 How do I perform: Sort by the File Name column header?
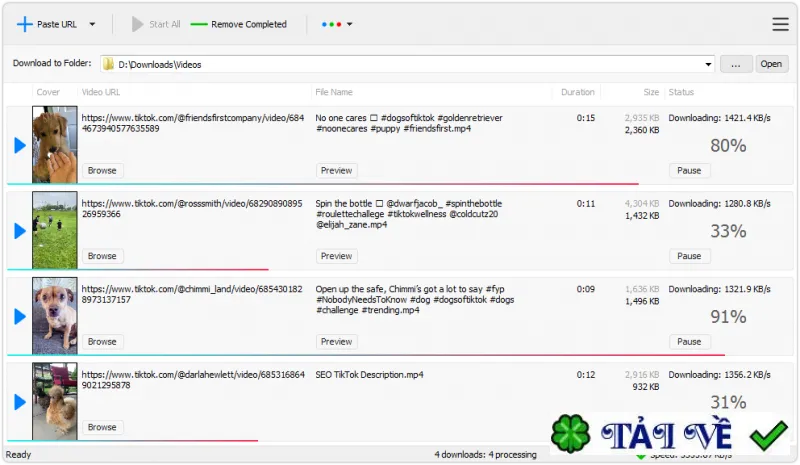pyautogui.click(x=334, y=92)
